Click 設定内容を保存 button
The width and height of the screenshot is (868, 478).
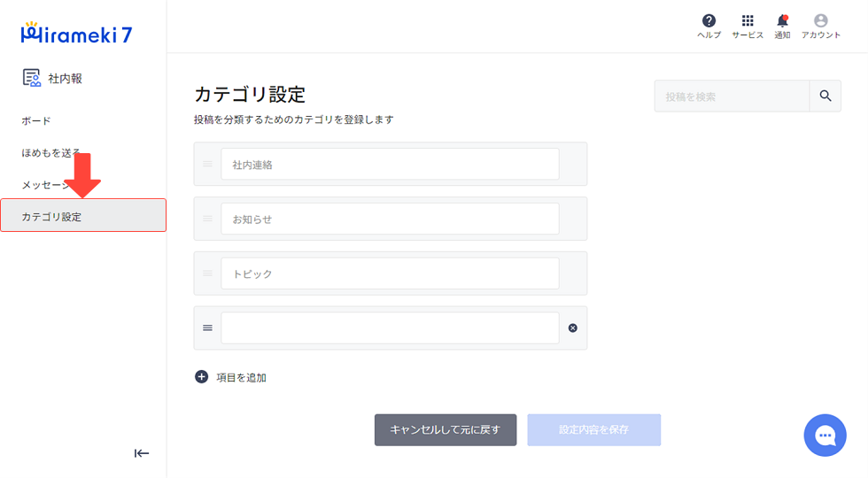(594, 430)
